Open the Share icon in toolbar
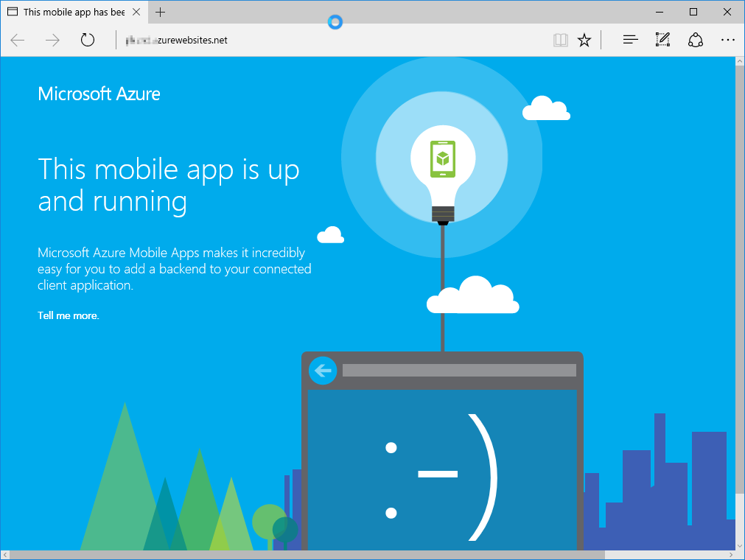 pyautogui.click(x=696, y=40)
